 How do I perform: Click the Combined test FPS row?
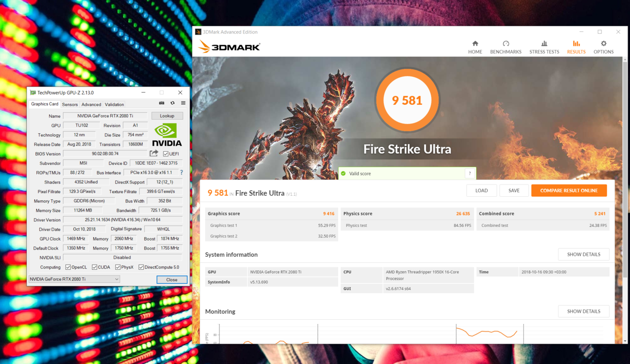pos(543,225)
